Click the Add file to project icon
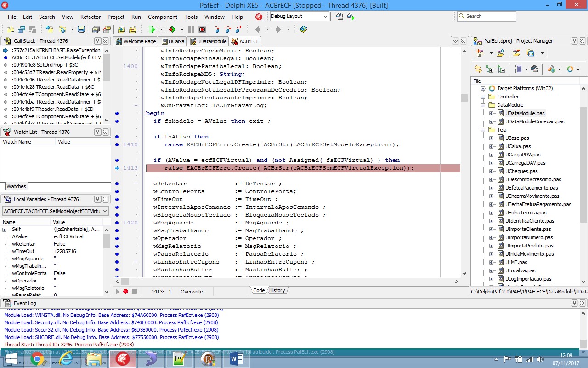The width and height of the screenshot is (588, 368). click(x=121, y=29)
